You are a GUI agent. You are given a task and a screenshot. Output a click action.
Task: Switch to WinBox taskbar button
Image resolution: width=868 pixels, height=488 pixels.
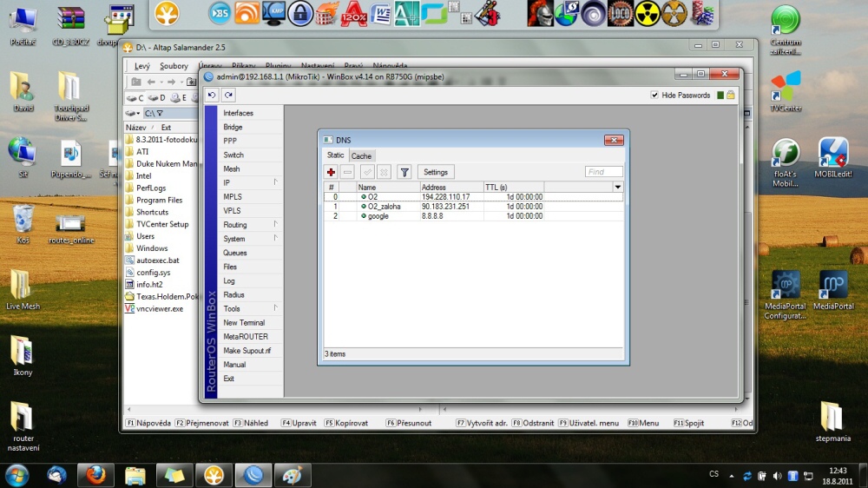[x=253, y=475]
